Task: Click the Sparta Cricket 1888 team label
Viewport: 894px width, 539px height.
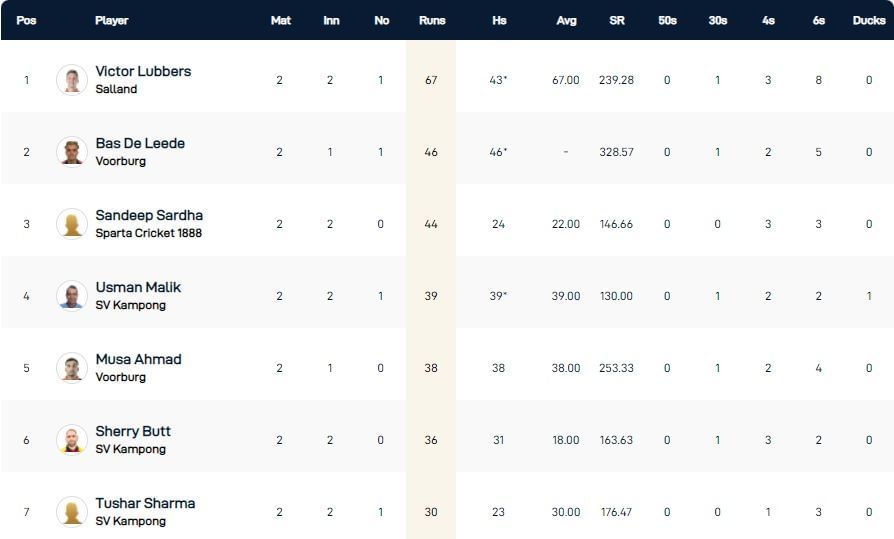Action: pos(148,233)
